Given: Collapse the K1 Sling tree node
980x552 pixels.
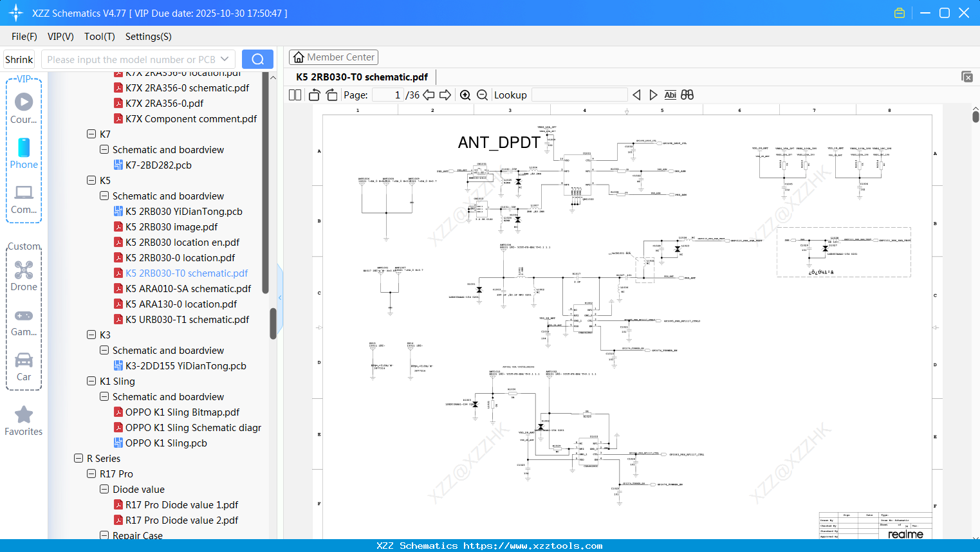Looking at the screenshot, I should click(x=91, y=382).
